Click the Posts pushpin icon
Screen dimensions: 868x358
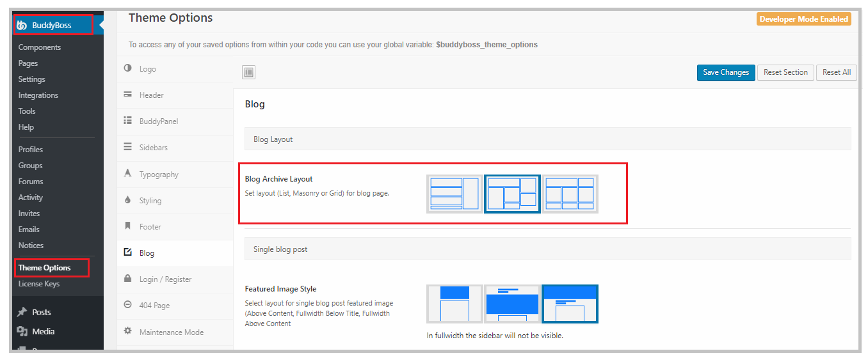pos(22,312)
